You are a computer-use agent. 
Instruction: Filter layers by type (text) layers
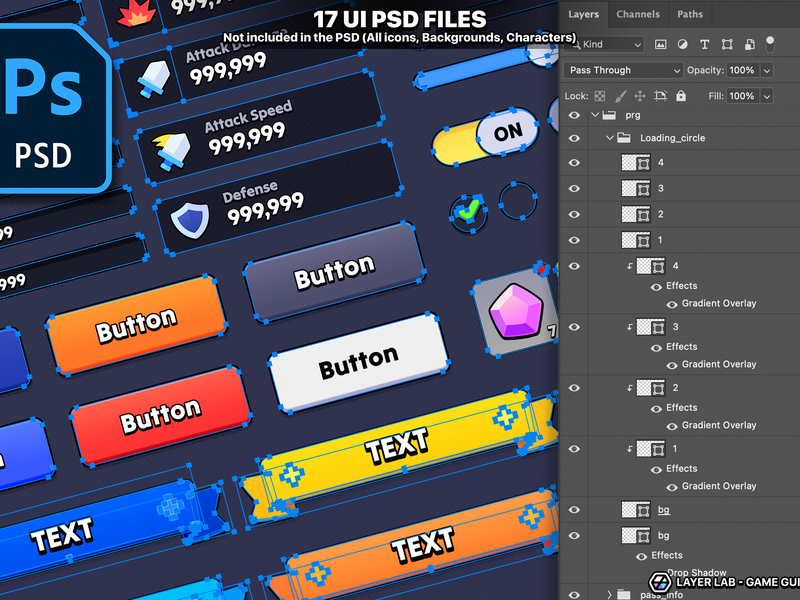[x=705, y=44]
